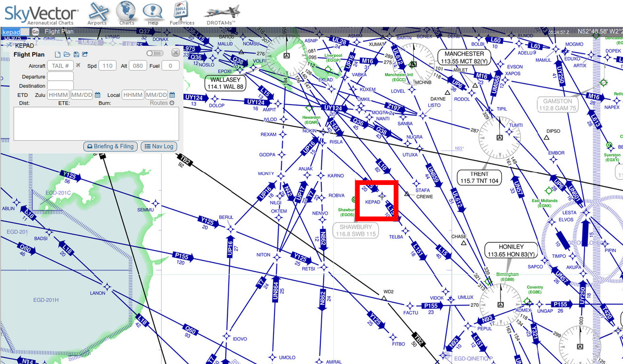Select the Birmingham (EGBB) airport label

[507, 277]
